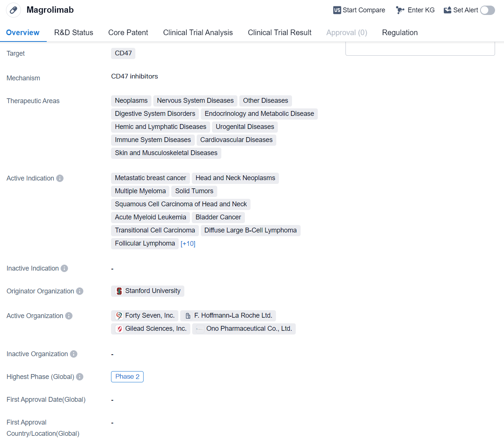Click the Set Alert bell icon

pos(447,10)
